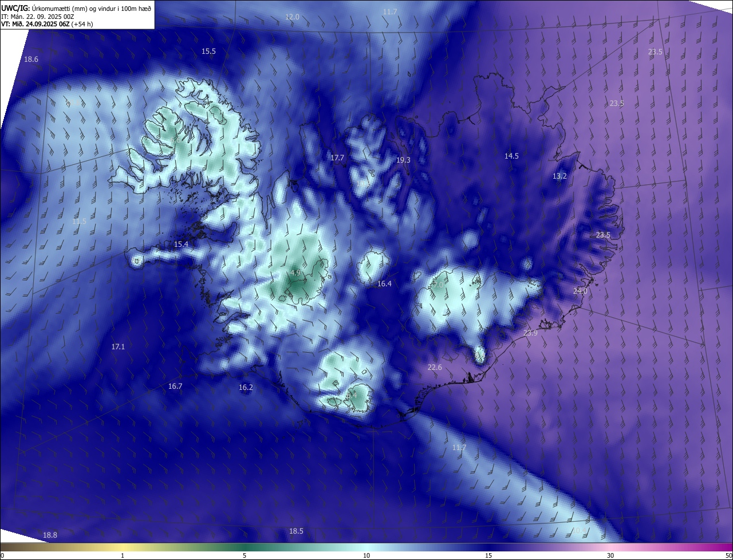Click the 19.3 value on the map
Screen dimensions: 733x560
click(403, 160)
